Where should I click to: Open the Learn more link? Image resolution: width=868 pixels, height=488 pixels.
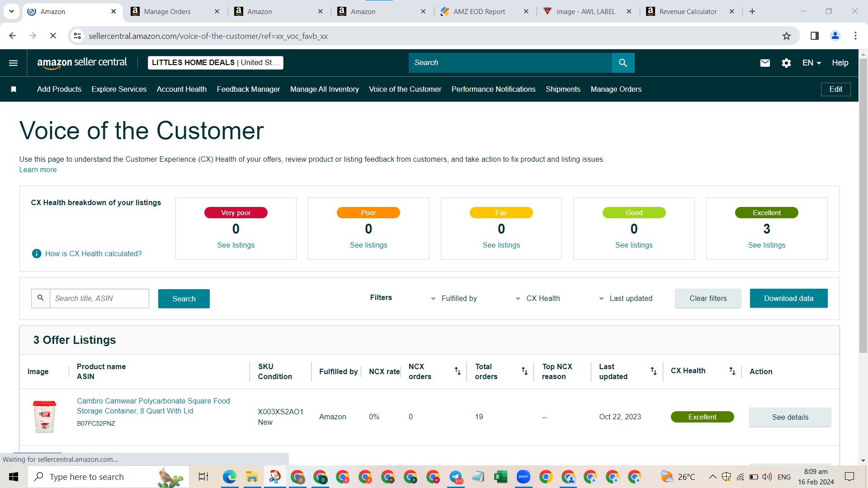[38, 170]
